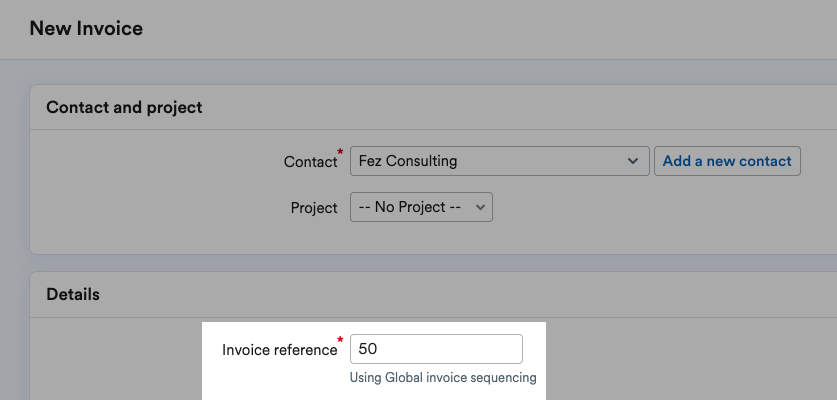
Task: Click the New Invoice page heading
Action: coord(86,28)
